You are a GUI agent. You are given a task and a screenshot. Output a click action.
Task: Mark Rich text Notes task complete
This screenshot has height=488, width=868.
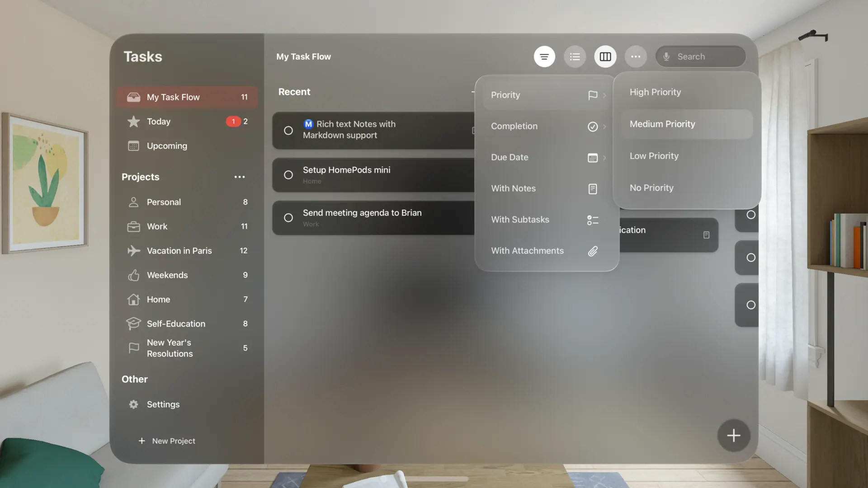(288, 131)
